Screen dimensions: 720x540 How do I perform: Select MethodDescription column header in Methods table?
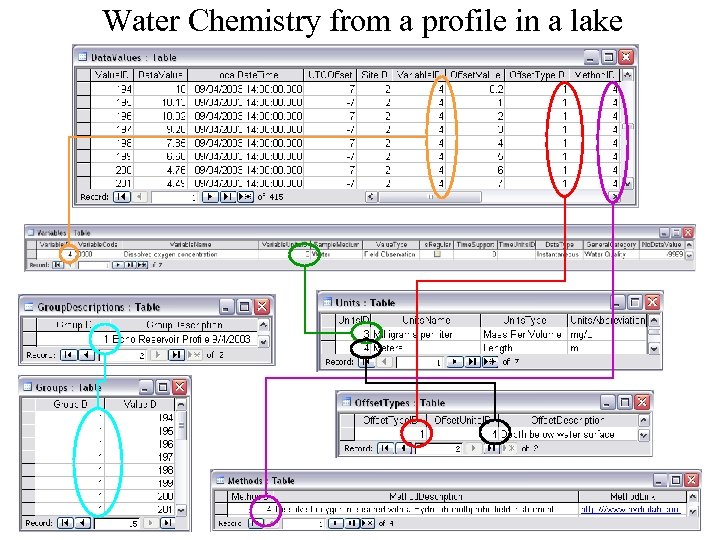coord(426,496)
